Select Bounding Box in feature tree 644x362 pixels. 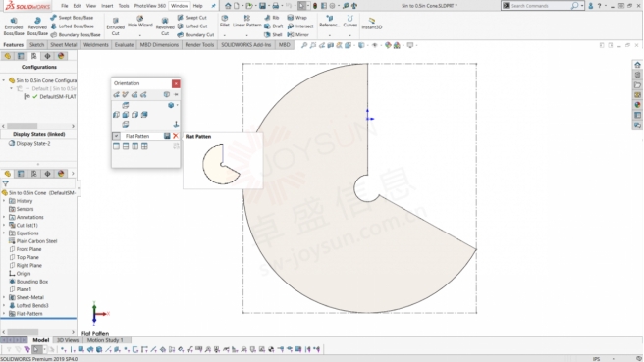click(28, 282)
